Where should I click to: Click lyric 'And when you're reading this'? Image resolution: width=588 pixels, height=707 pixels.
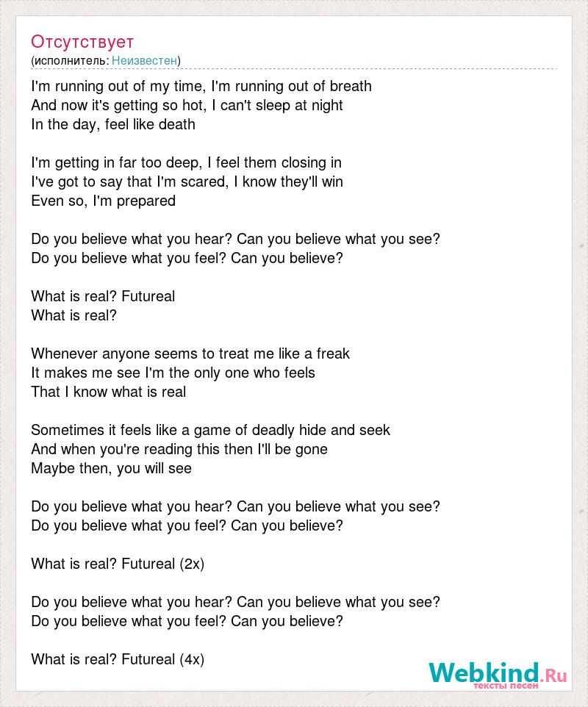point(179,449)
